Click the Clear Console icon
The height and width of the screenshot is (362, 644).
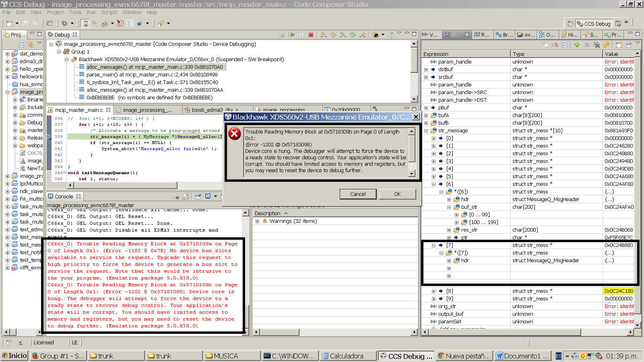(x=175, y=196)
